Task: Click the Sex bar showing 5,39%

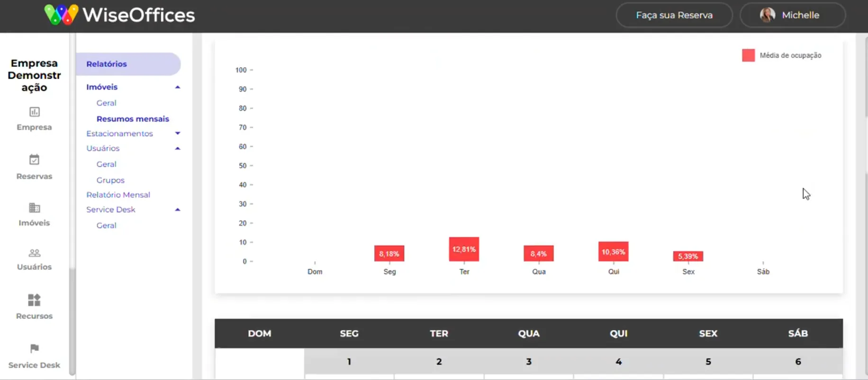Action: coord(688,256)
